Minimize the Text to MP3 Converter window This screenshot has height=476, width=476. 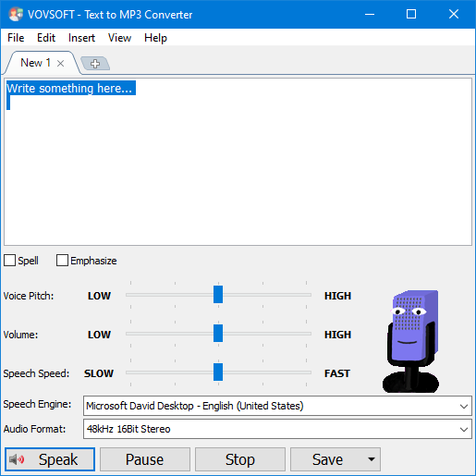coord(370,14)
